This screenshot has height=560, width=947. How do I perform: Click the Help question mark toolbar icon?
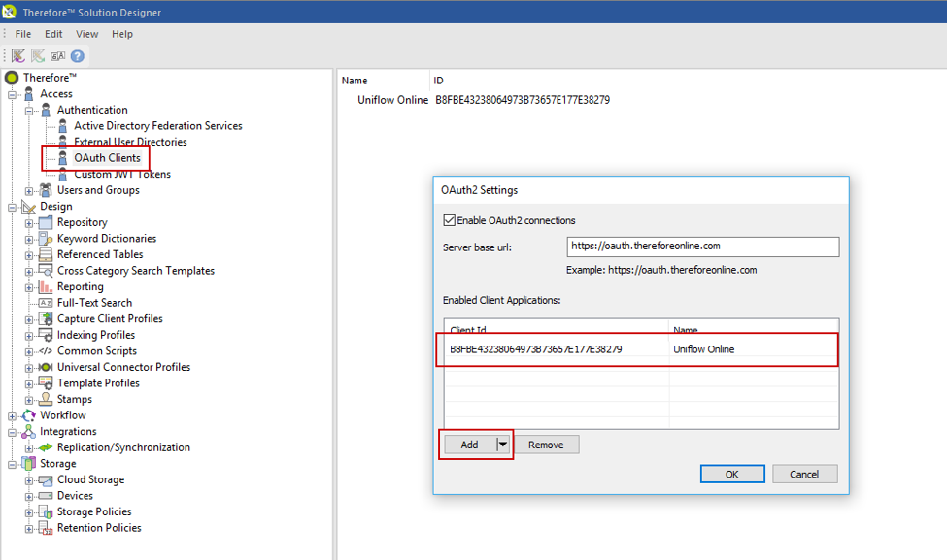(x=76, y=54)
